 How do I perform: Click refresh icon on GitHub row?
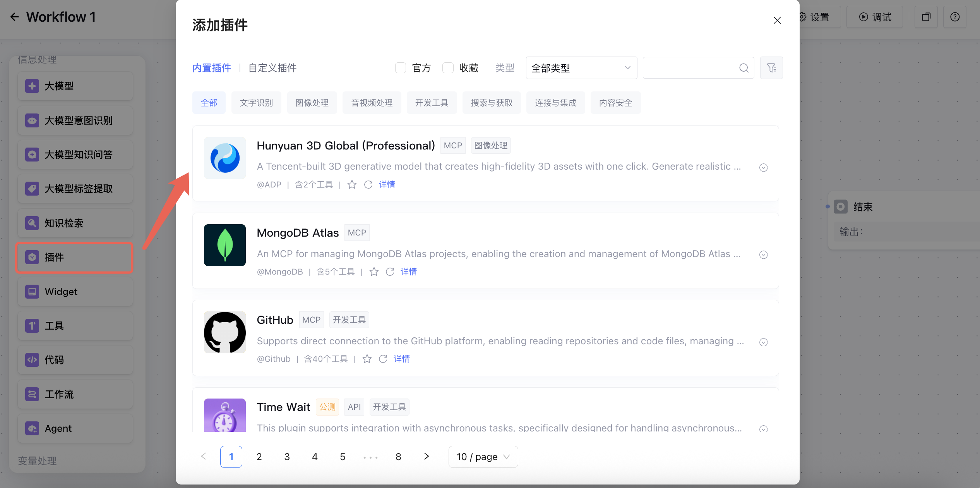(x=383, y=359)
